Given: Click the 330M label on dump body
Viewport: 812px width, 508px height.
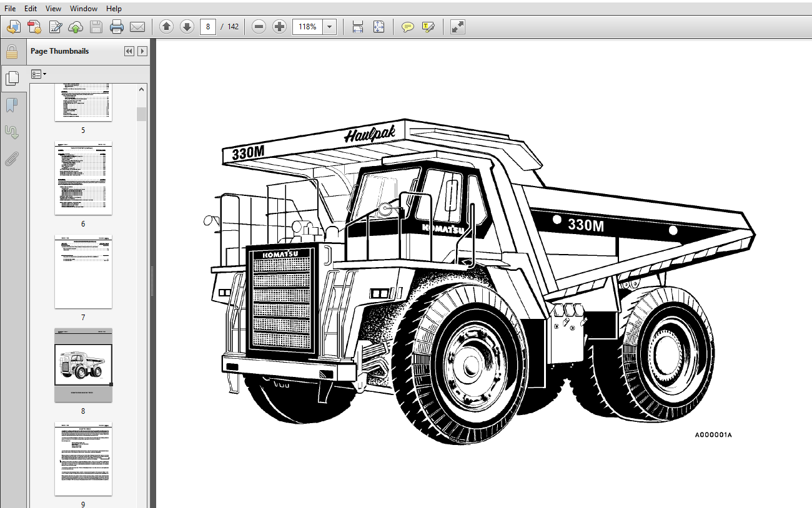Looking at the screenshot, I should [586, 225].
